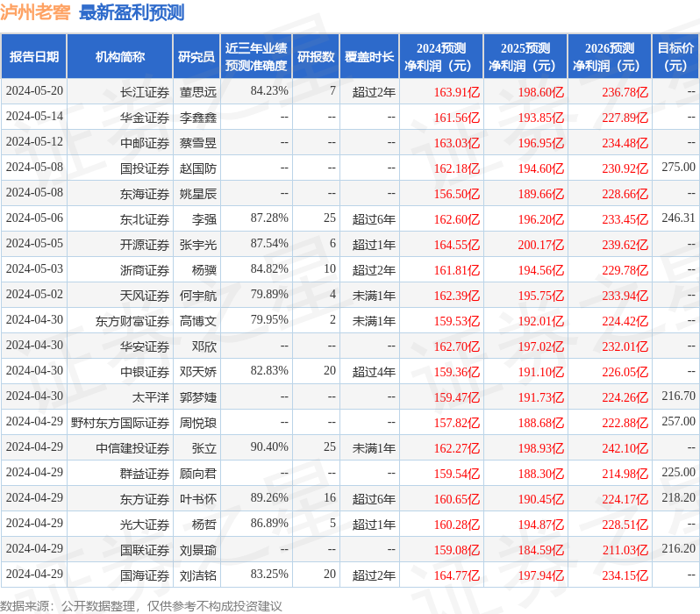Select the 2024预测净利润 column header

tap(441, 57)
